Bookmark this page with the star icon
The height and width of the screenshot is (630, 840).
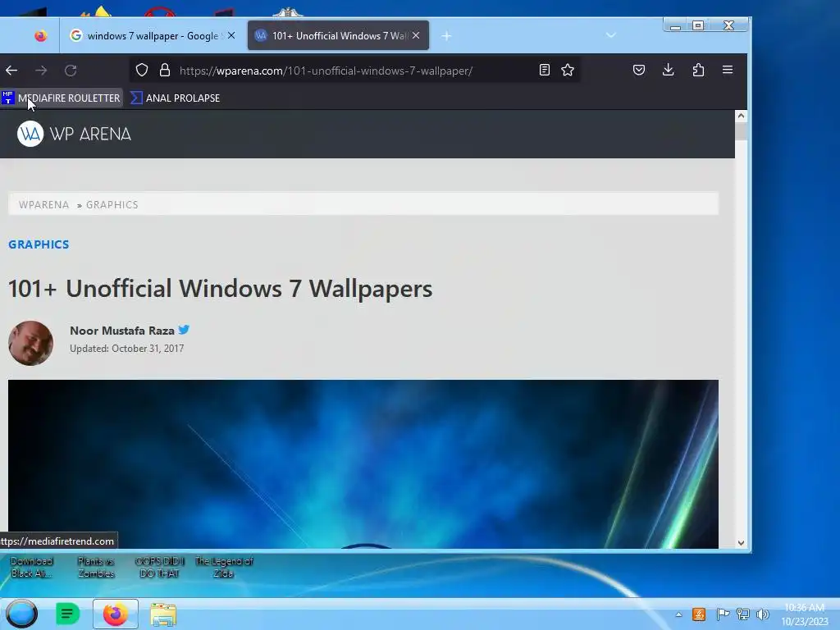(x=568, y=70)
